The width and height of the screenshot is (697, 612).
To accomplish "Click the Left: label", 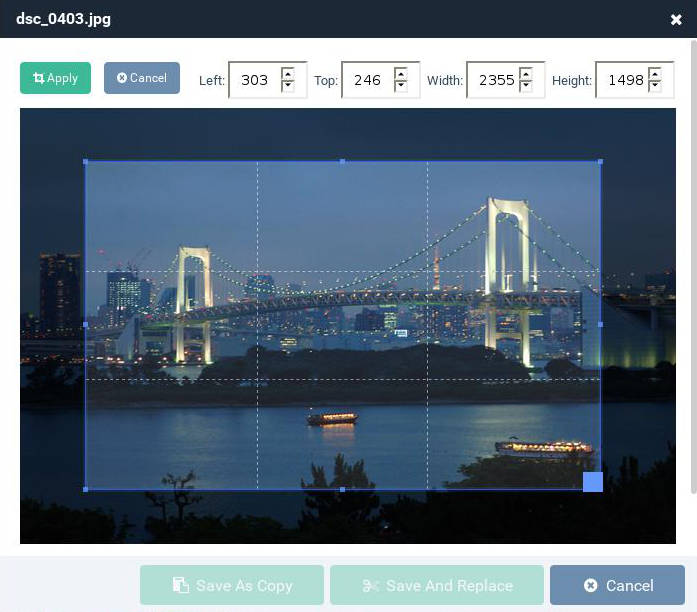I will (x=212, y=80).
